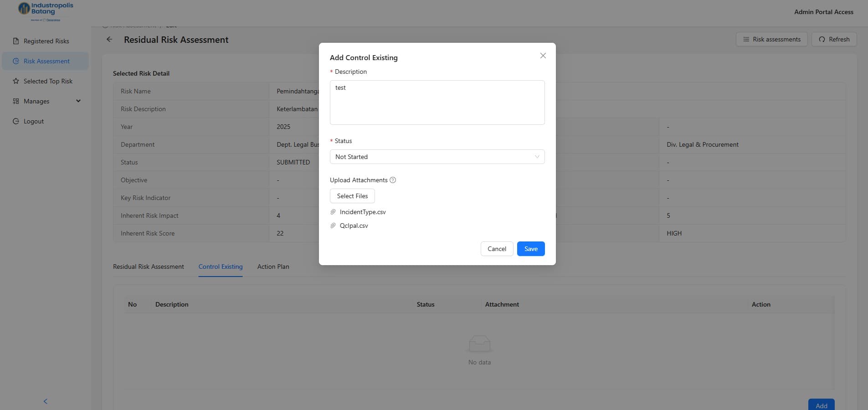The height and width of the screenshot is (410, 868).
Task: Close the Add Control Existing dialog
Action: pyautogui.click(x=543, y=56)
